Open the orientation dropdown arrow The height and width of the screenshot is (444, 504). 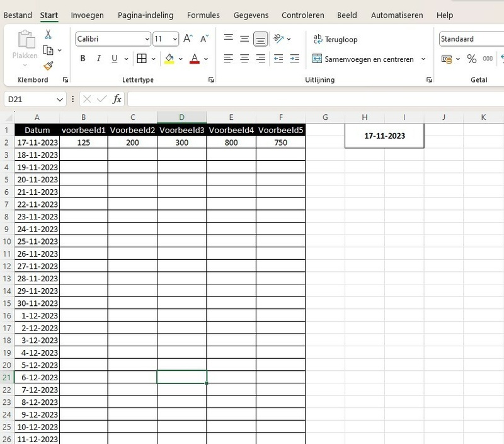tap(289, 39)
